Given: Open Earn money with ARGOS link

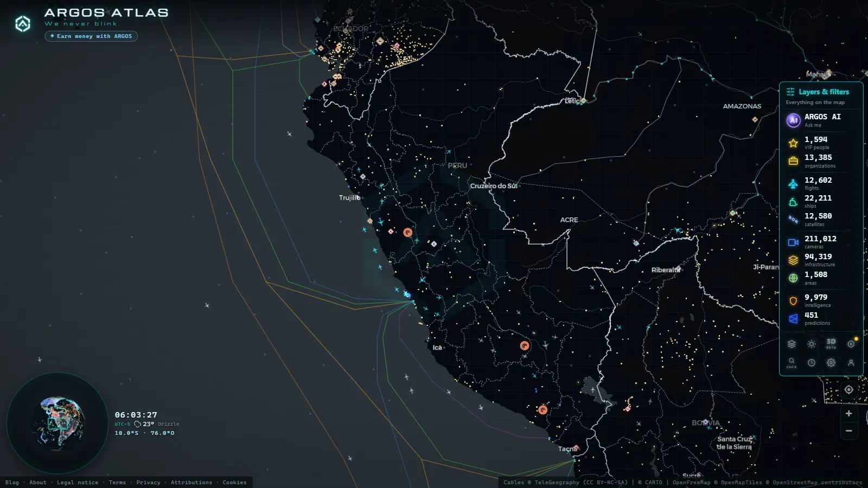Looking at the screenshot, I should [91, 36].
